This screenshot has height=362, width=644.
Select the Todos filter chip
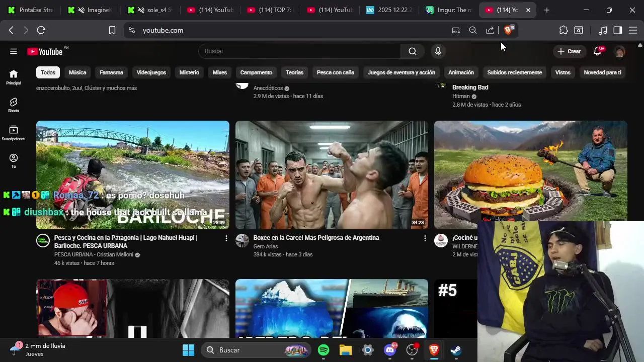(x=48, y=72)
